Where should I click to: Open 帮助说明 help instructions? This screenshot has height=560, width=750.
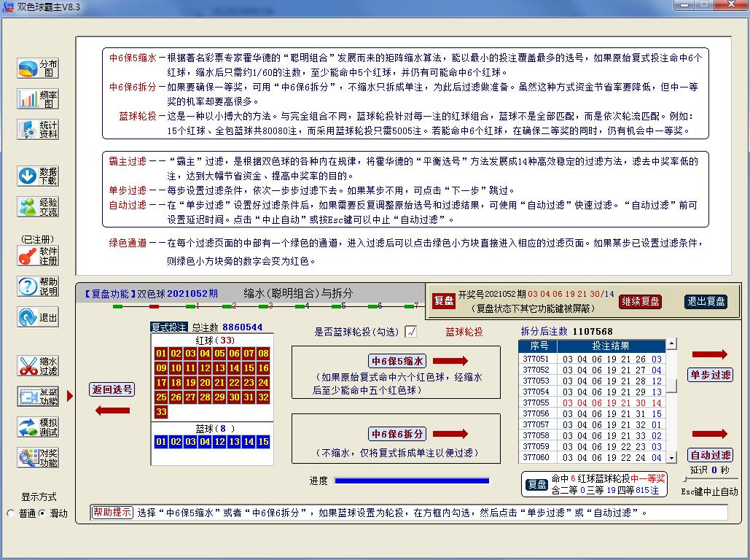point(38,287)
